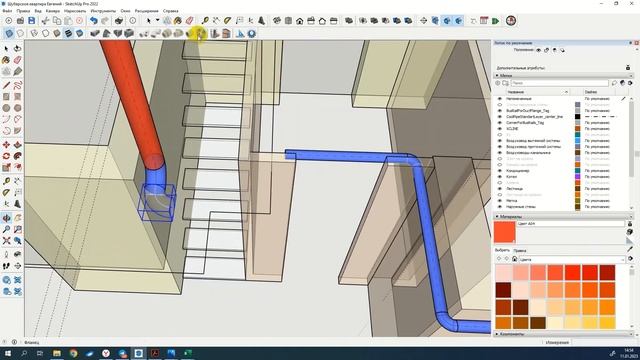Open the Select tool dropdown arrow in top toolbar
The height and width of the screenshot is (360, 640).
point(158,20)
